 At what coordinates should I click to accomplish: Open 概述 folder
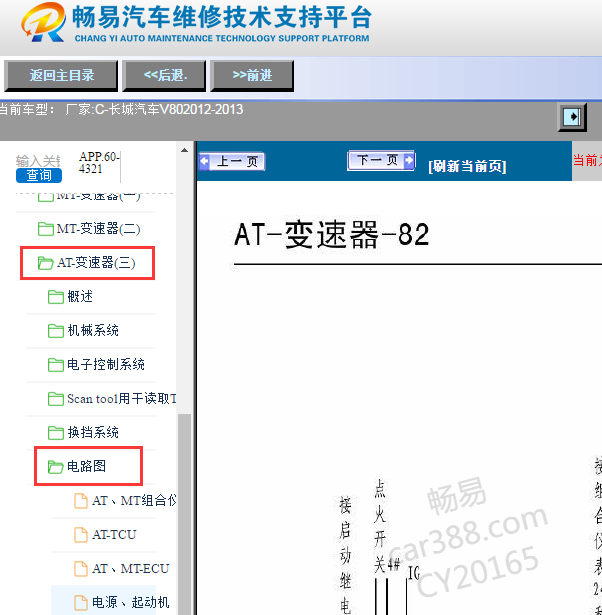(80, 297)
